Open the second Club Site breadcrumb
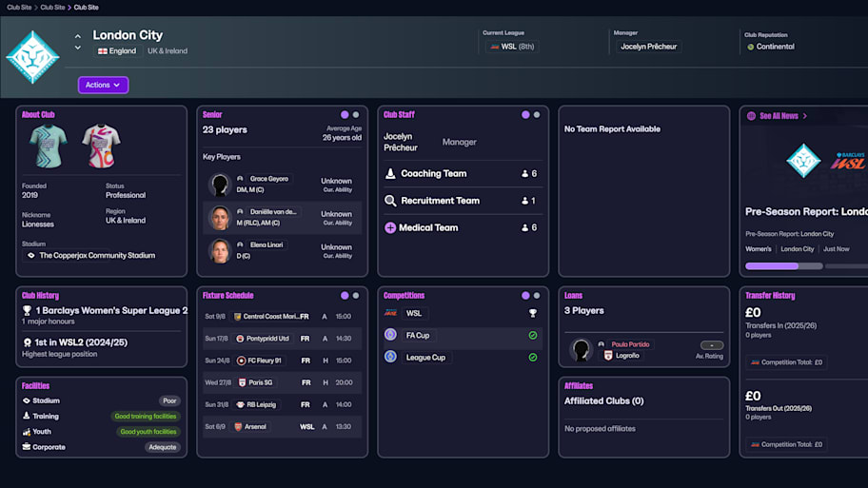Viewport: 868px width, 488px height. pos(52,7)
